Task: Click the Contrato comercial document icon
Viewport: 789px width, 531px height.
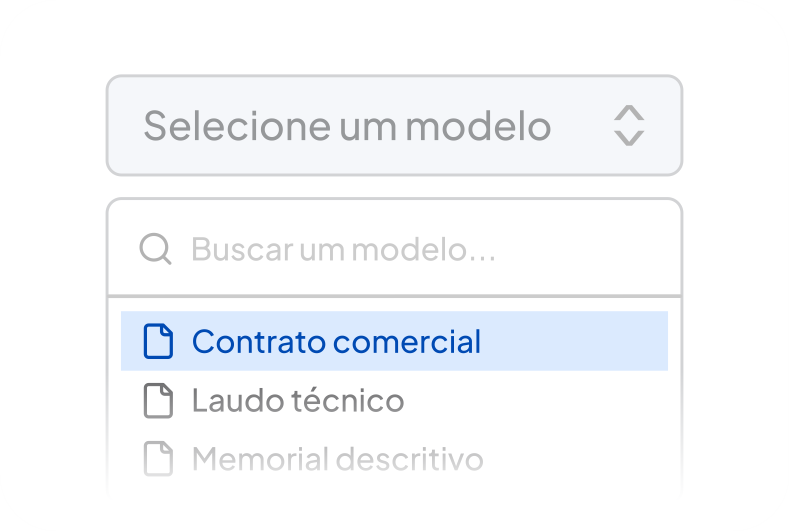Action: point(158,342)
